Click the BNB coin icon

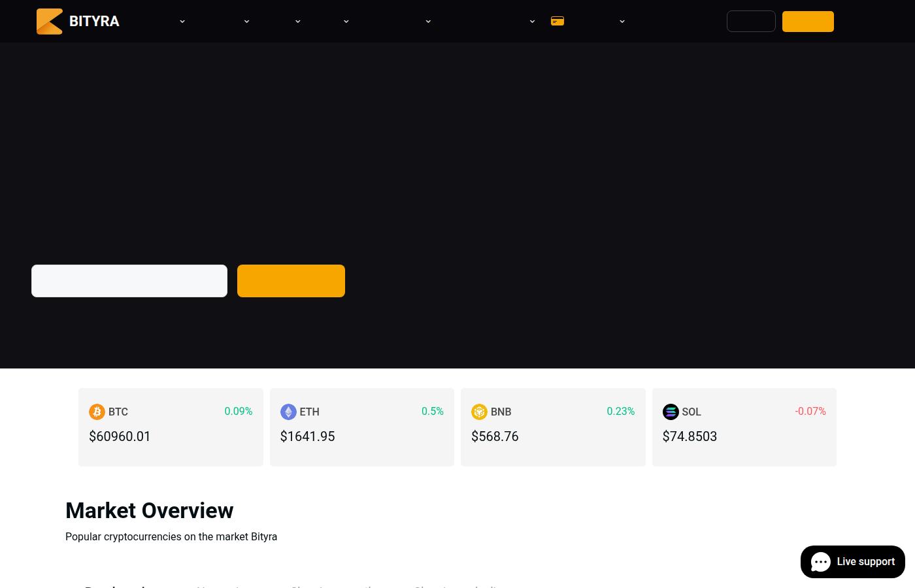coord(479,412)
